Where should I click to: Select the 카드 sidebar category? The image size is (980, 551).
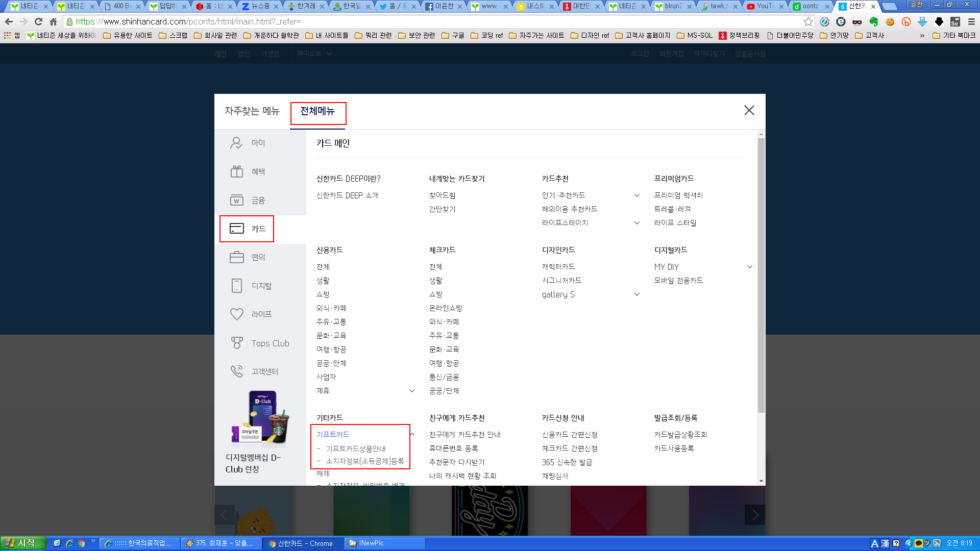tap(247, 229)
